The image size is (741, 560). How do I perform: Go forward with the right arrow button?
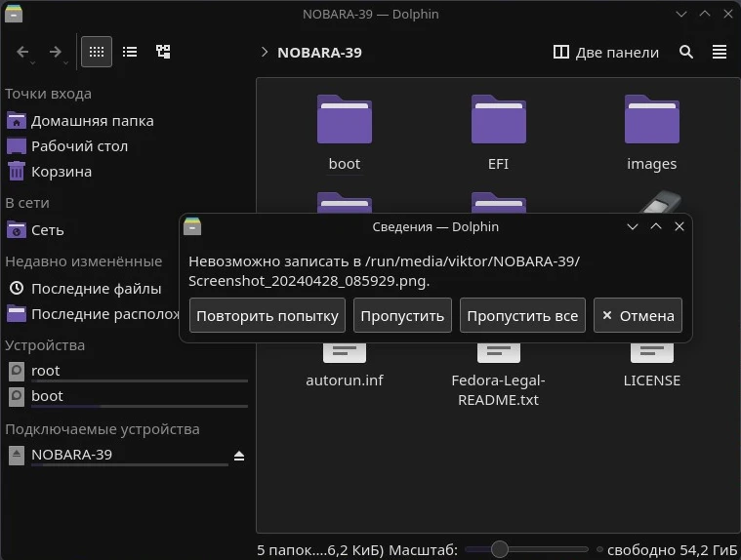[56, 52]
